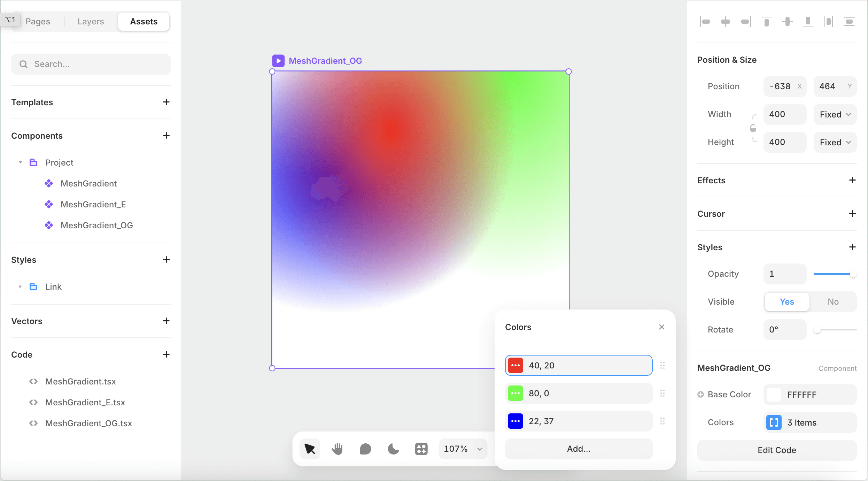The image size is (868, 481).
Task: Select the hand pan tool
Action: click(337, 449)
